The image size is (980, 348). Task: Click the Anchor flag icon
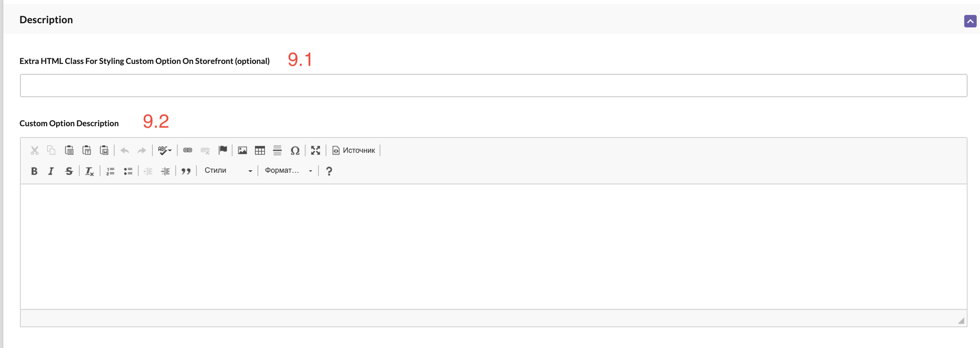pyautogui.click(x=223, y=150)
